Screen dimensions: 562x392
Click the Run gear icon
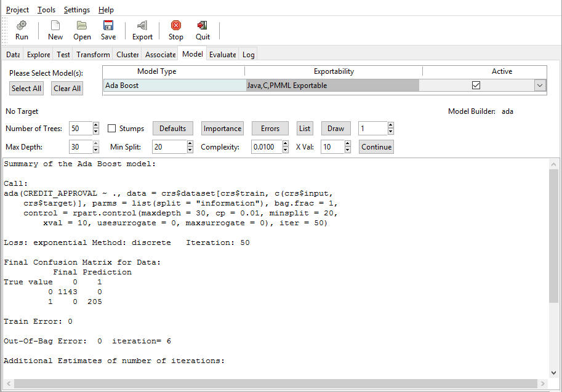[22, 25]
